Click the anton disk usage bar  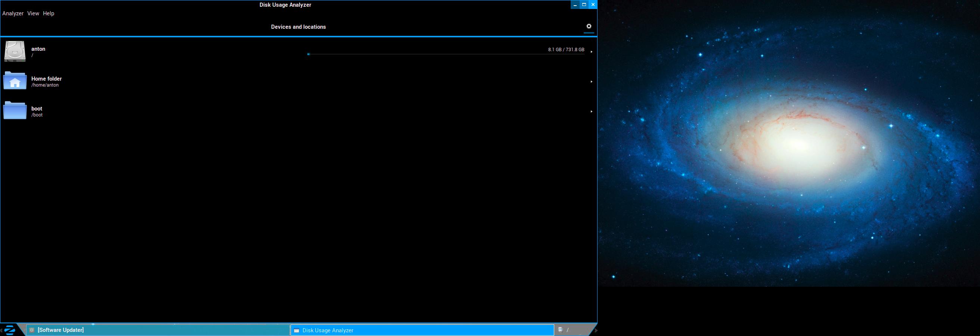445,55
